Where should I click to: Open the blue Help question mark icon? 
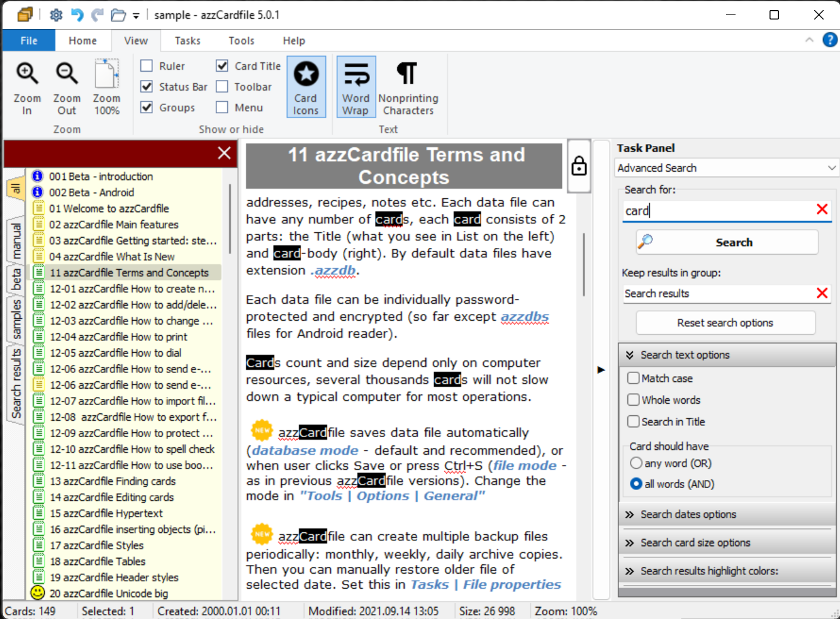830,40
